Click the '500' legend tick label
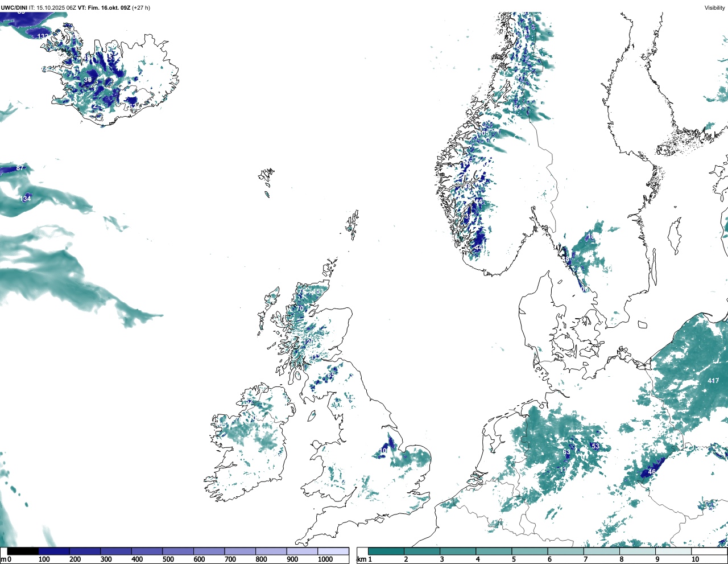Screen dimensions: 728x564 [168, 560]
